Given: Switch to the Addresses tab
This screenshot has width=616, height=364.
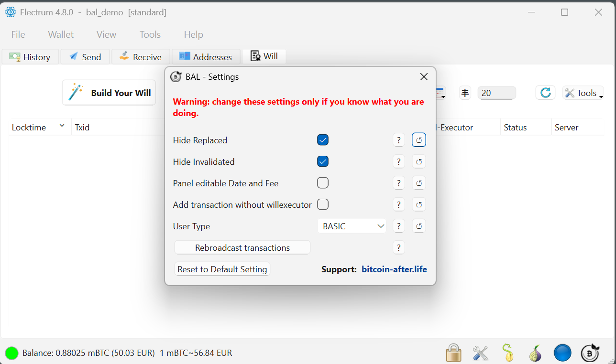Looking at the screenshot, I should [x=206, y=57].
